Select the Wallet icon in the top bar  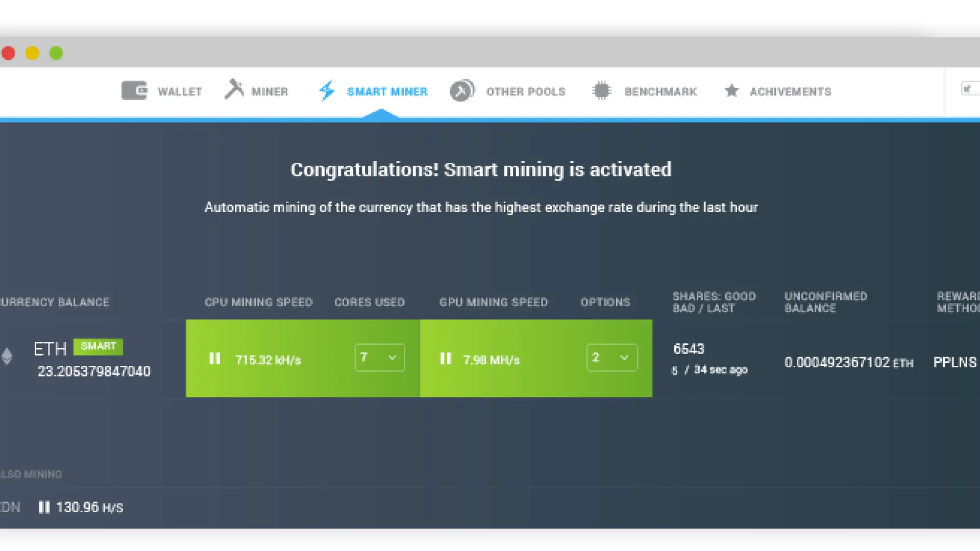[x=134, y=90]
